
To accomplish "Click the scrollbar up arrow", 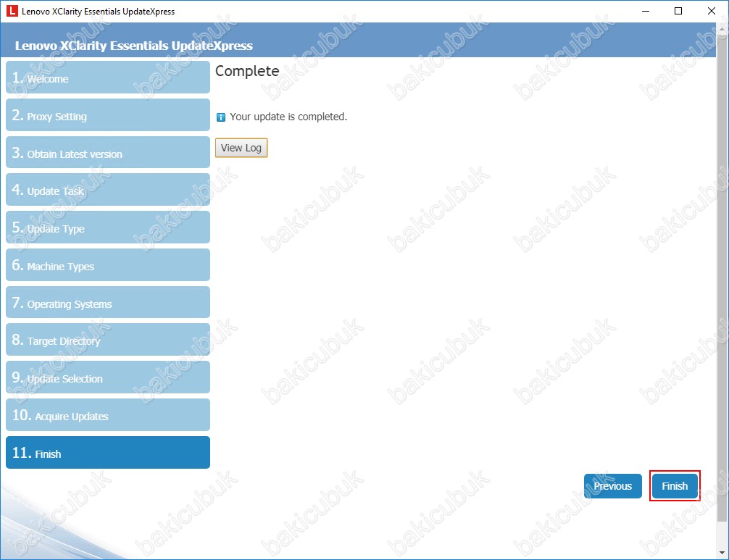I will [x=722, y=28].
